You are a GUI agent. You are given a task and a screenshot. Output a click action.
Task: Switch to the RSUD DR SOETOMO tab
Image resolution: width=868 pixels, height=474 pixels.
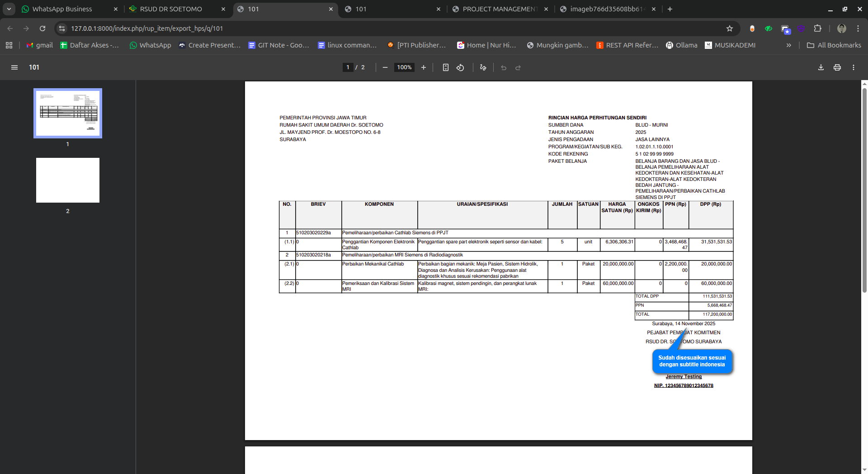coord(171,9)
